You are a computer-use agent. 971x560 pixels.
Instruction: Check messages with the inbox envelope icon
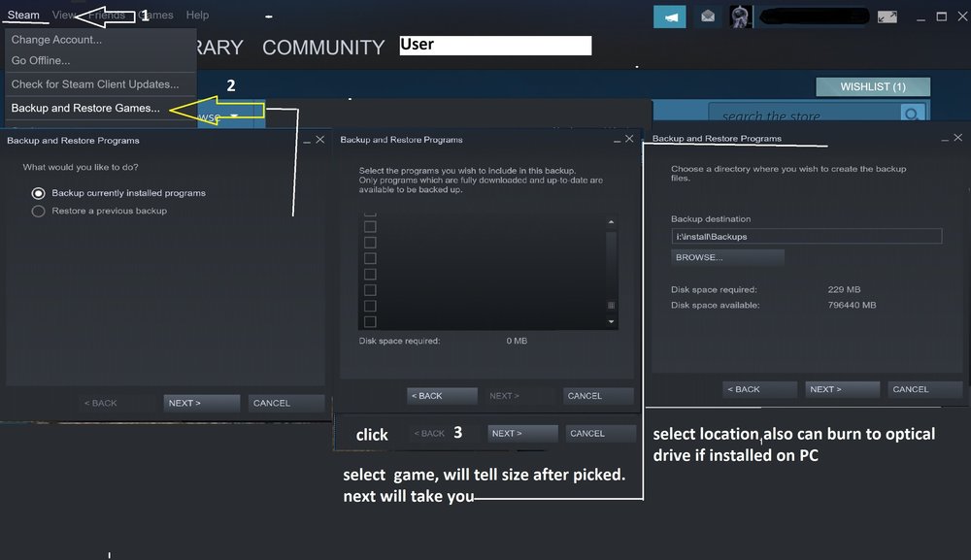(706, 16)
